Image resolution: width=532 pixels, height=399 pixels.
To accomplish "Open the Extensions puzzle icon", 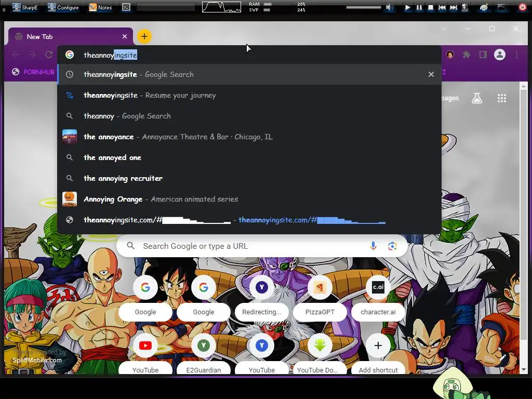I will point(467,55).
